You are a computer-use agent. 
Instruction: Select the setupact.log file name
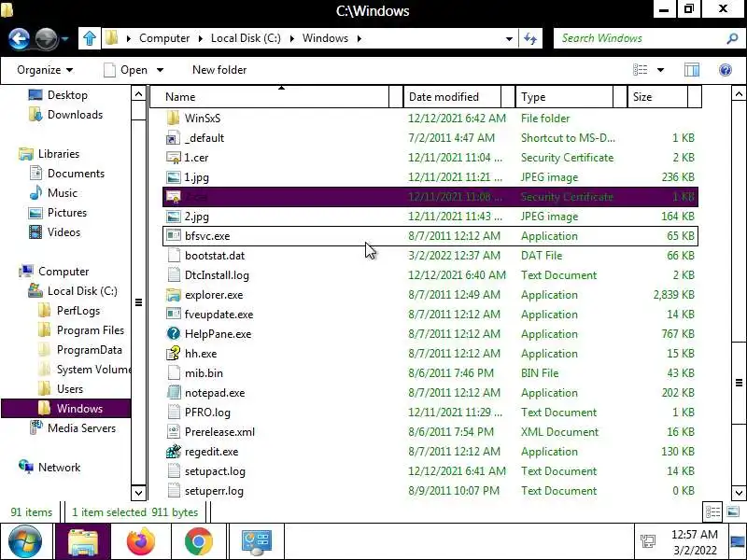(216, 471)
